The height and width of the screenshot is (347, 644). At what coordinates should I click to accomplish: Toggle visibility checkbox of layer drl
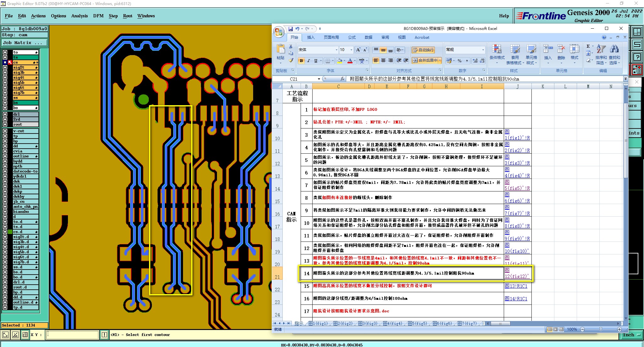5,114
